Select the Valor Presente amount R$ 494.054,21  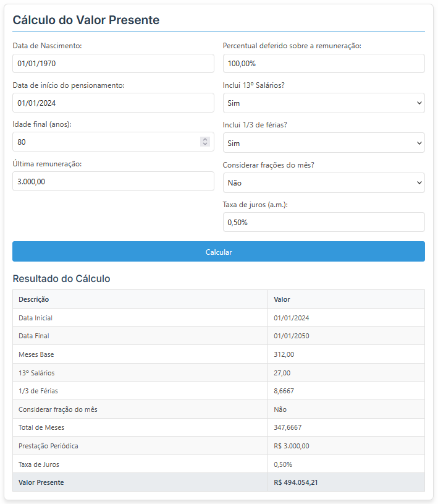[296, 482]
